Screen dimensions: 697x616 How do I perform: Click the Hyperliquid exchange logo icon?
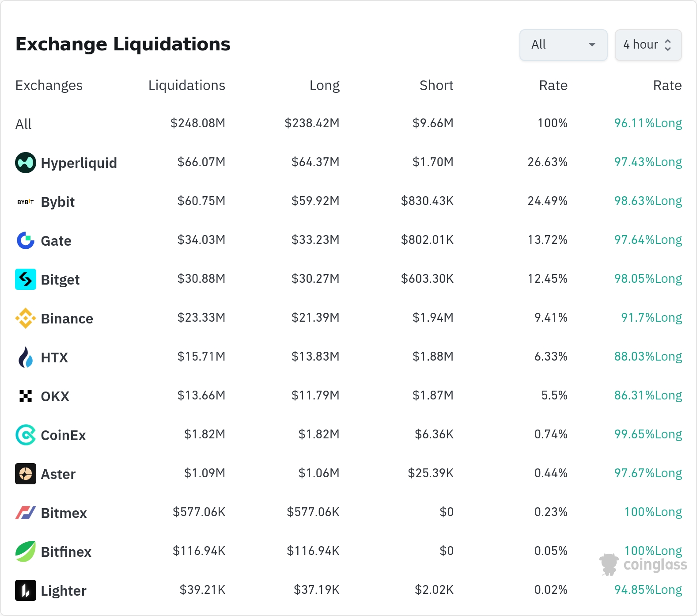(x=26, y=163)
